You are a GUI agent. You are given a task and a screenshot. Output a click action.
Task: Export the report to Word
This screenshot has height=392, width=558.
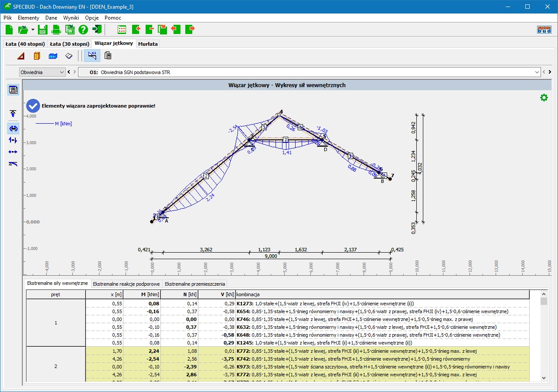point(70,30)
